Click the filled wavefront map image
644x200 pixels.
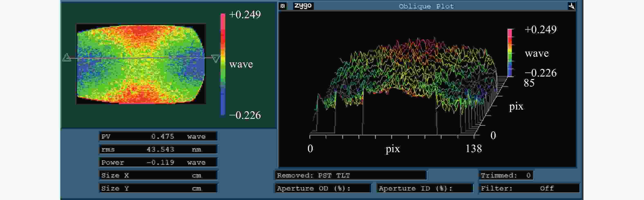tap(141, 64)
